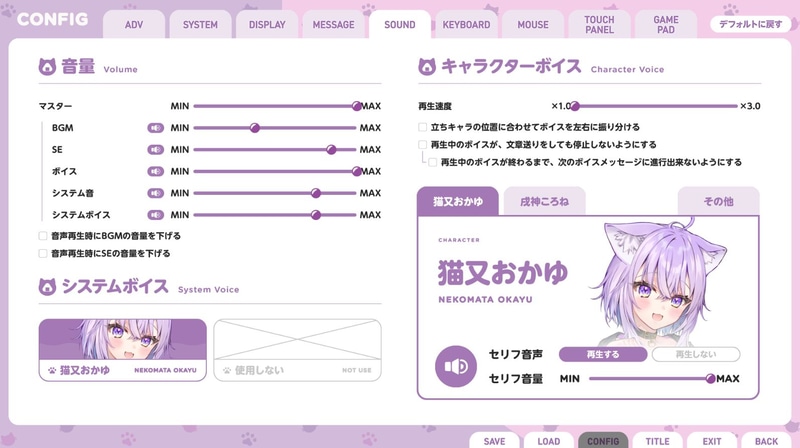Click the BGM volume slider handle
The image size is (800, 448).
[x=255, y=128]
